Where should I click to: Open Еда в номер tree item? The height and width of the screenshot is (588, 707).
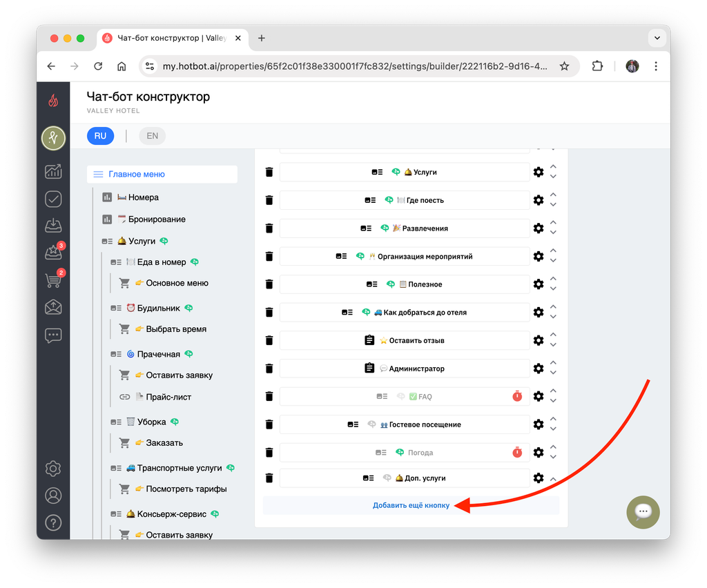tap(162, 262)
